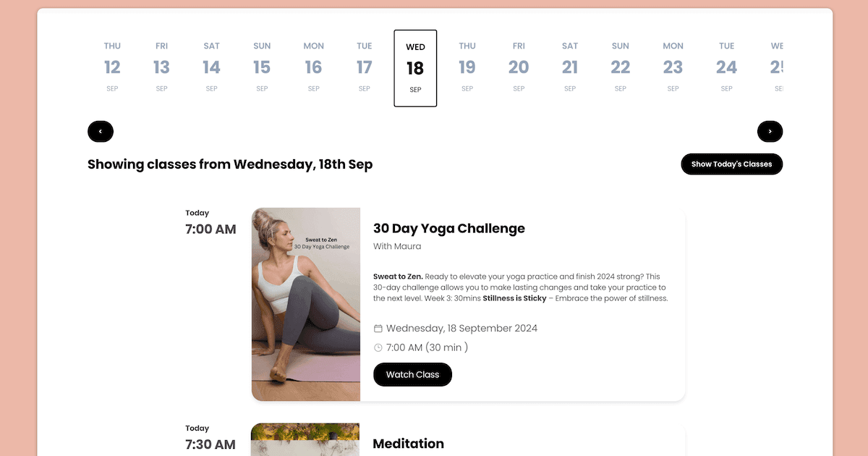Screen dimensions: 868x456
Task: Switch to Sunday 22 Sep
Action: 621,67
